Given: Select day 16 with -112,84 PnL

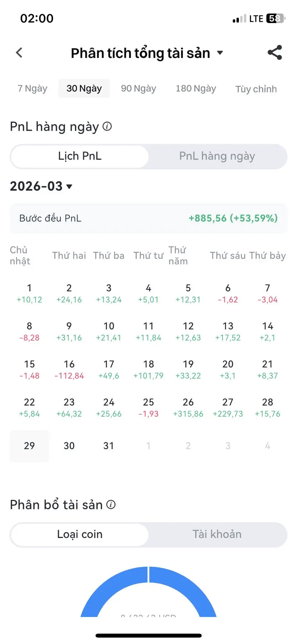Looking at the screenshot, I should click(69, 369).
